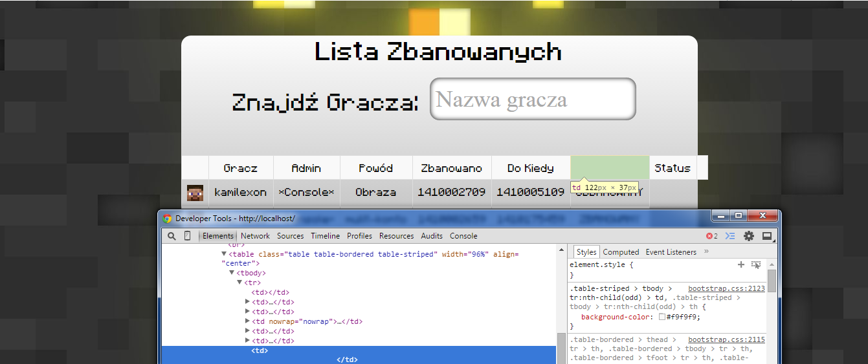Activate the inspect element magnifier icon
The width and height of the screenshot is (868, 364).
172,236
